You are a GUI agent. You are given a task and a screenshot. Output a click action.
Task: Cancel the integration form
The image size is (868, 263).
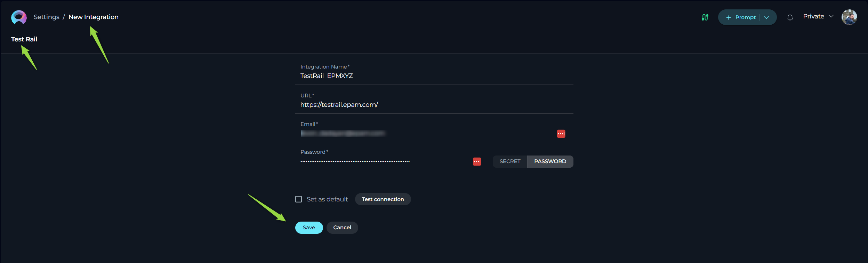(x=342, y=228)
